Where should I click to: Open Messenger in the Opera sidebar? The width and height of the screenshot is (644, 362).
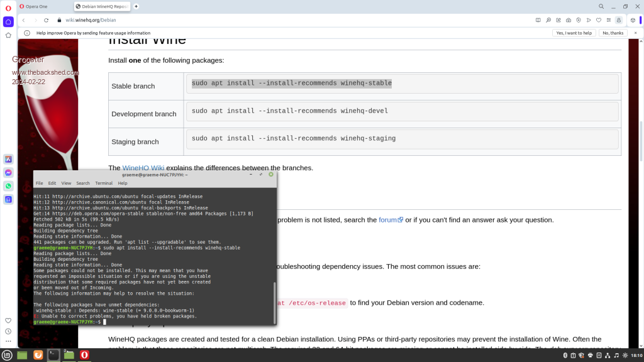tap(8, 173)
